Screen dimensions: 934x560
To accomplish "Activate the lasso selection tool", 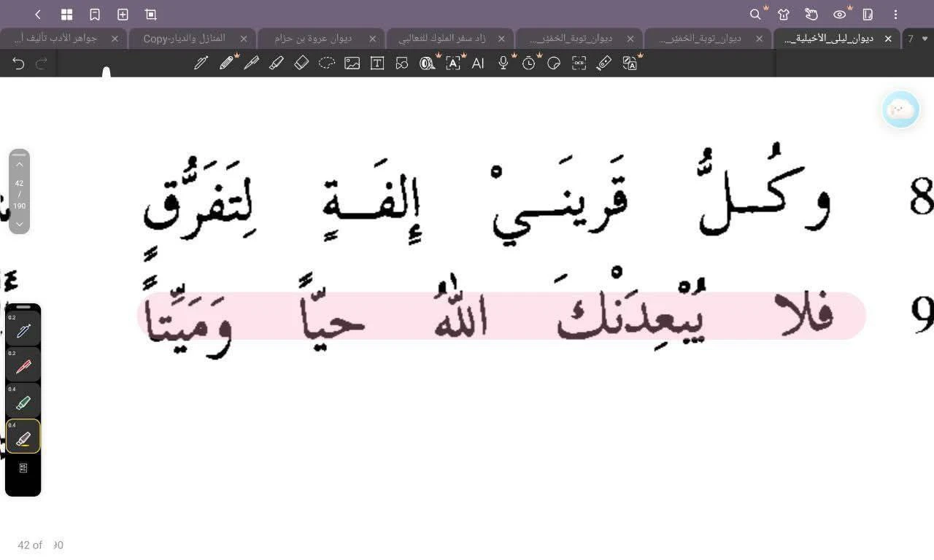I will click(327, 63).
